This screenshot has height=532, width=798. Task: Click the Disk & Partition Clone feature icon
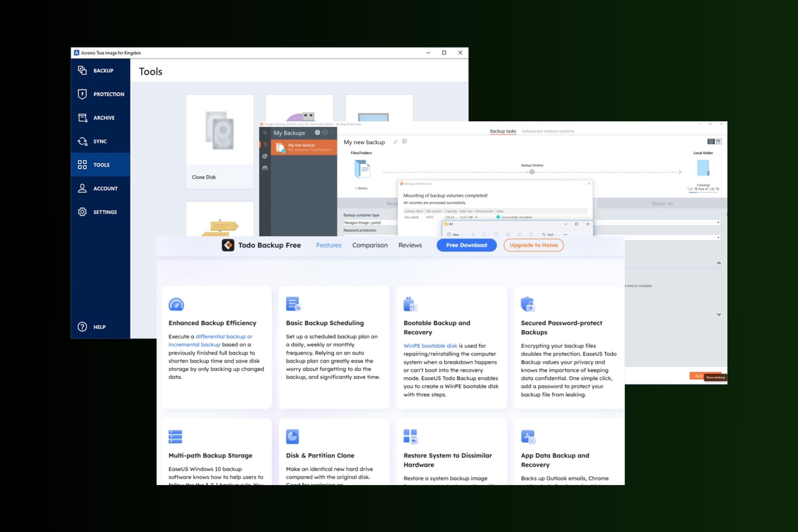(292, 437)
